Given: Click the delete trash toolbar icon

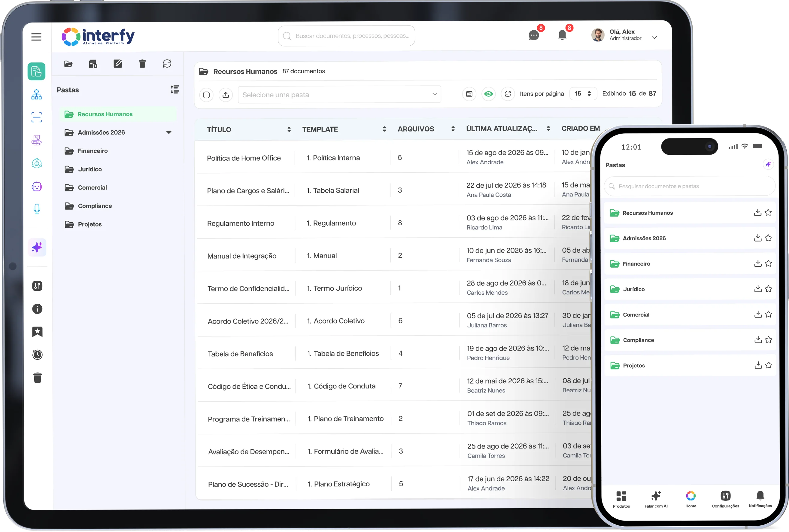Looking at the screenshot, I should pyautogui.click(x=142, y=63).
